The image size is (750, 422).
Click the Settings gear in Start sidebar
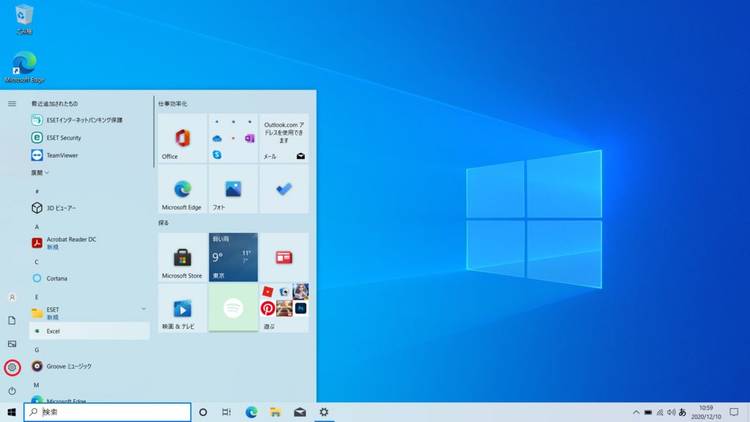(12, 367)
